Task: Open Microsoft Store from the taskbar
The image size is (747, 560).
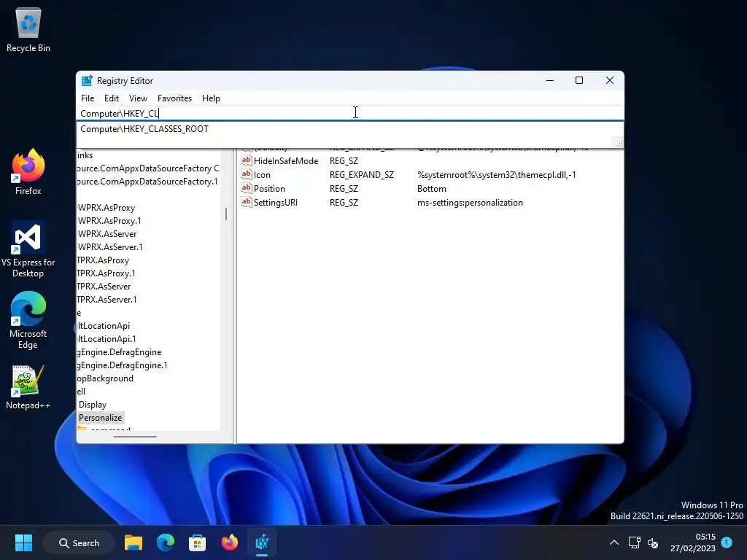Action: 197,542
